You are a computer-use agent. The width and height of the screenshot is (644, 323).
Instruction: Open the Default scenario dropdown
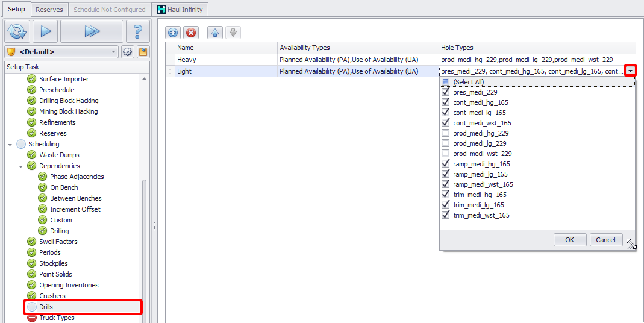(x=114, y=52)
